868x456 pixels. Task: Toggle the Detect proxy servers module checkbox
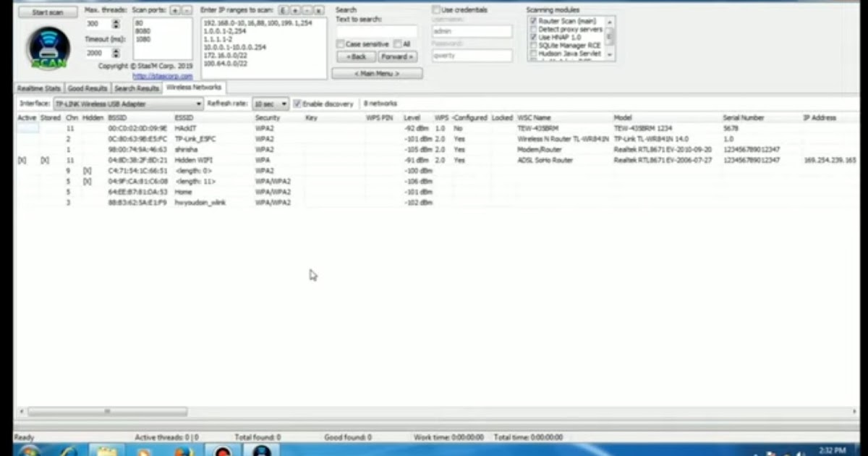533,29
